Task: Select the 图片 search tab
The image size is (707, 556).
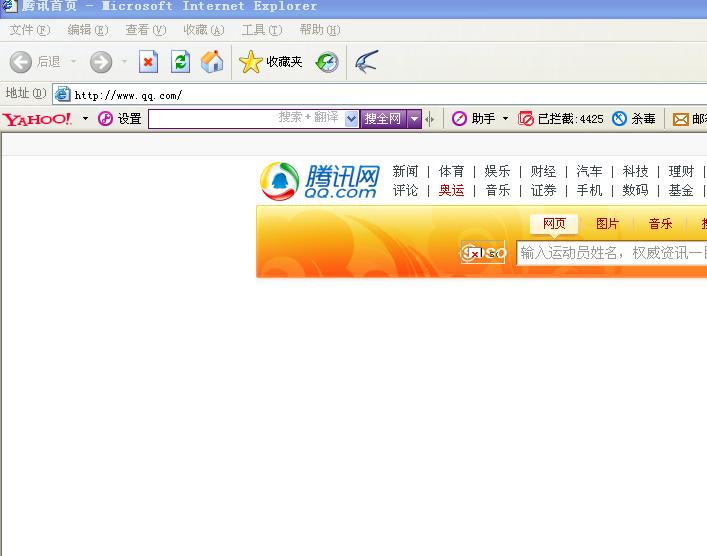Action: (607, 224)
